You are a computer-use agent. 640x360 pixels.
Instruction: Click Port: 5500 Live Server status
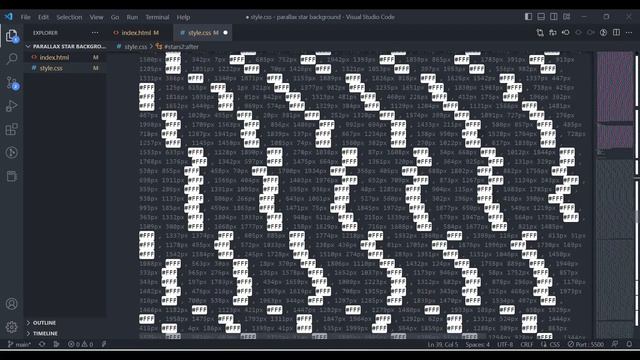(586, 344)
